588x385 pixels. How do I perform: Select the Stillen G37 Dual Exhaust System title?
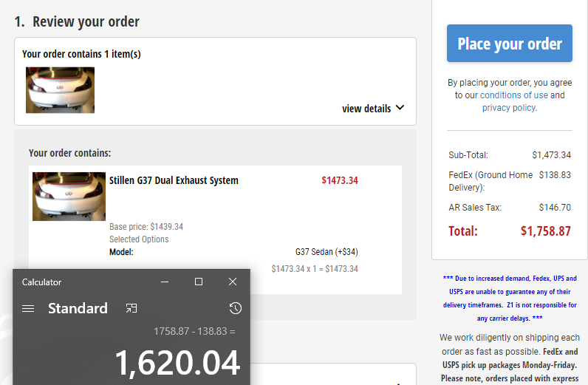coord(174,180)
